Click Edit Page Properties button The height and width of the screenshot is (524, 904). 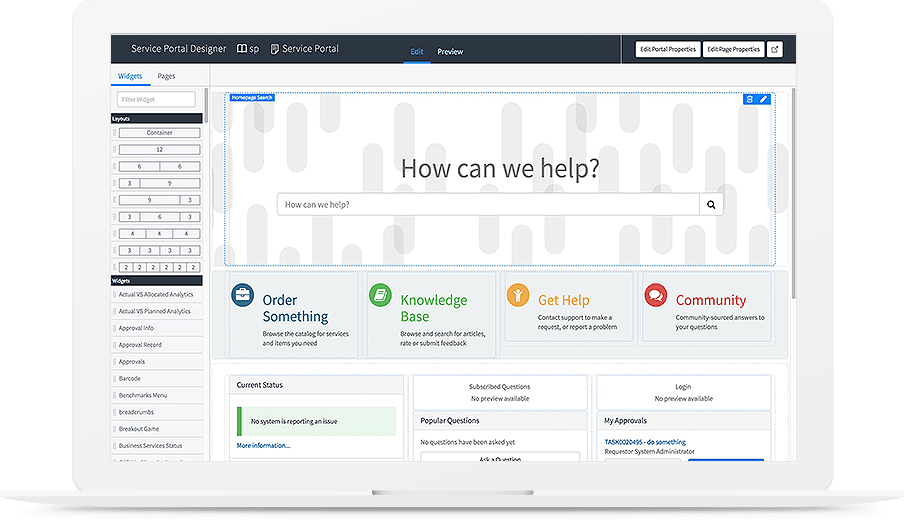733,50
